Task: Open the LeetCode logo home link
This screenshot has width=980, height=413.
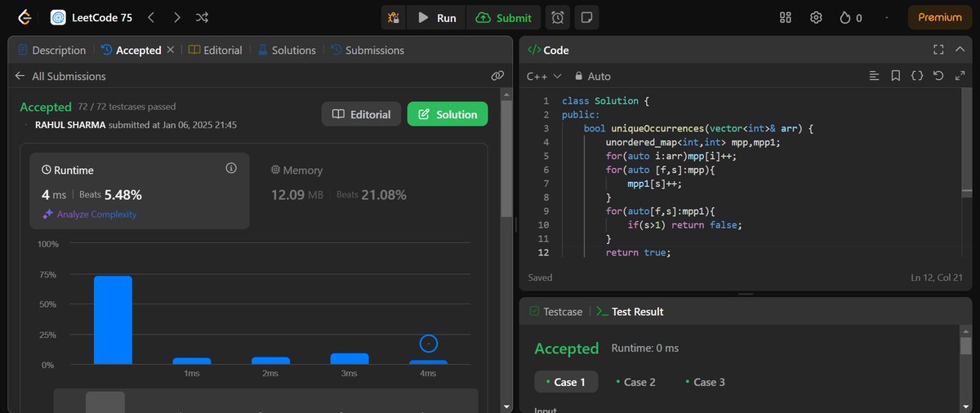Action: pos(25,17)
